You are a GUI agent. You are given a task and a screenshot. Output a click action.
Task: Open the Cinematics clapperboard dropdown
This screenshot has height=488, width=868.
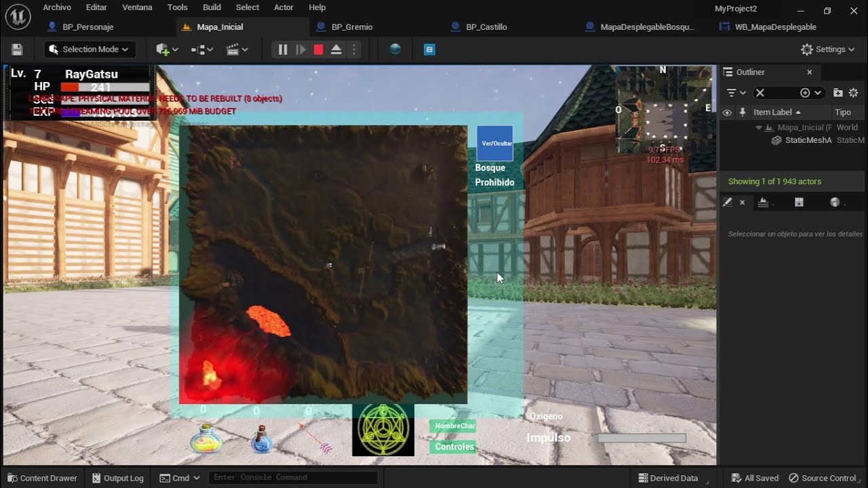click(x=237, y=49)
